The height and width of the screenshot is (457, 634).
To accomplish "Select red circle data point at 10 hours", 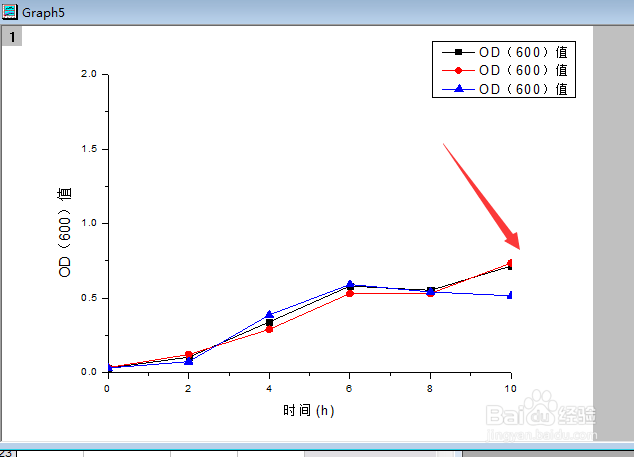I will pos(510,263).
